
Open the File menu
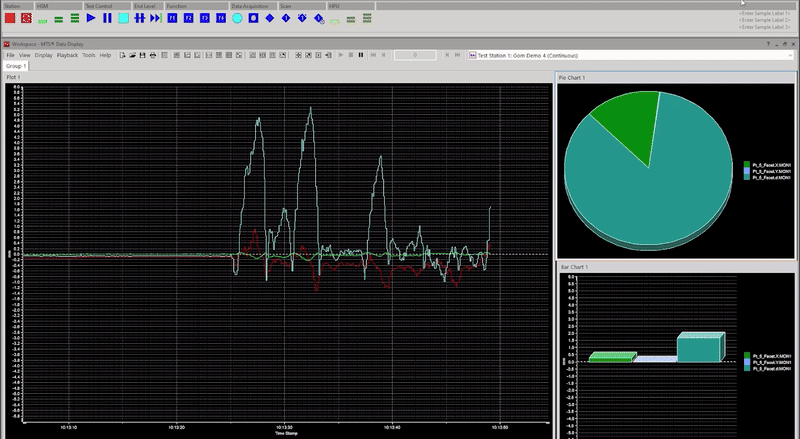pos(10,55)
